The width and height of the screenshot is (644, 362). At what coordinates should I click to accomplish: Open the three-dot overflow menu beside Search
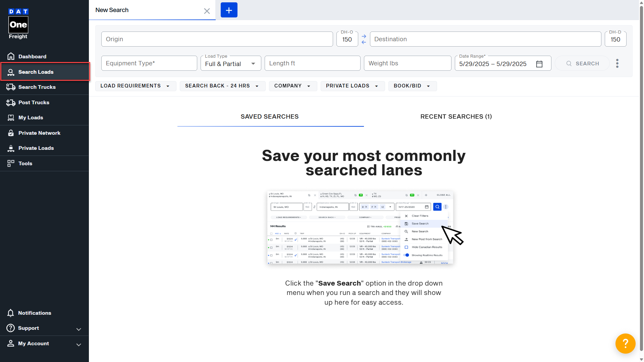(x=617, y=63)
